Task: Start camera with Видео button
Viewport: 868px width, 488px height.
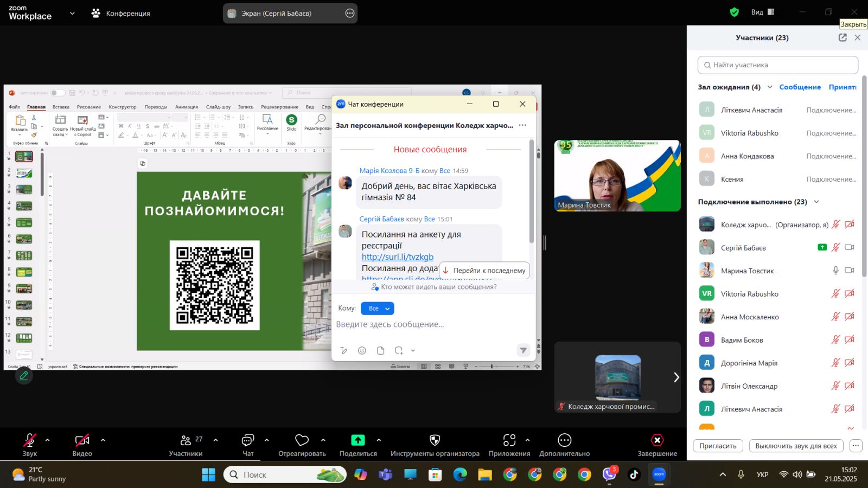Action: click(82, 445)
